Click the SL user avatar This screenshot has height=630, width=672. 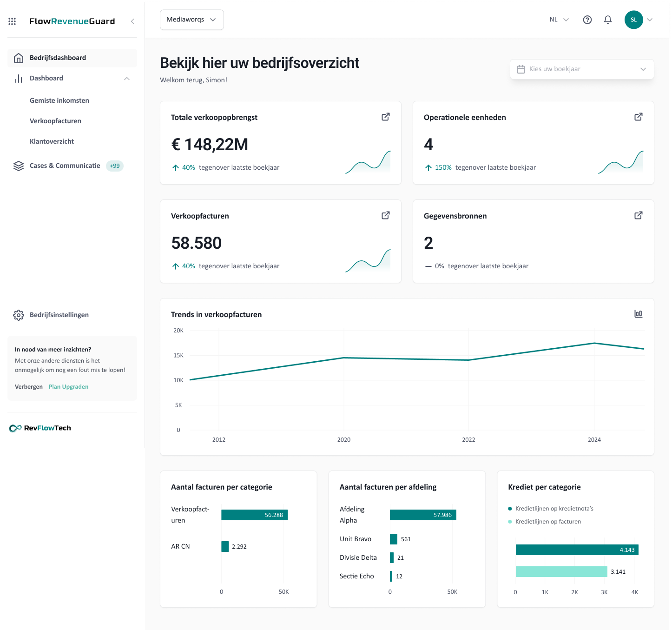tap(633, 20)
